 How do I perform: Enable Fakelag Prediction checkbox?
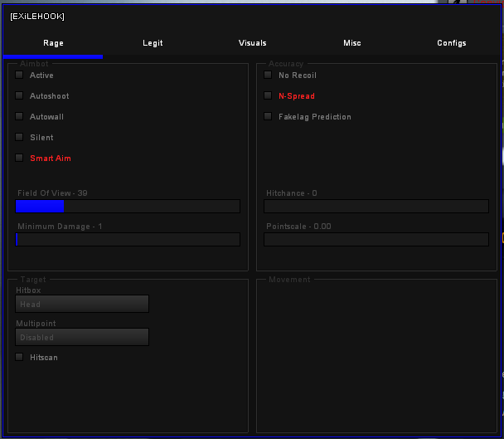coord(268,117)
